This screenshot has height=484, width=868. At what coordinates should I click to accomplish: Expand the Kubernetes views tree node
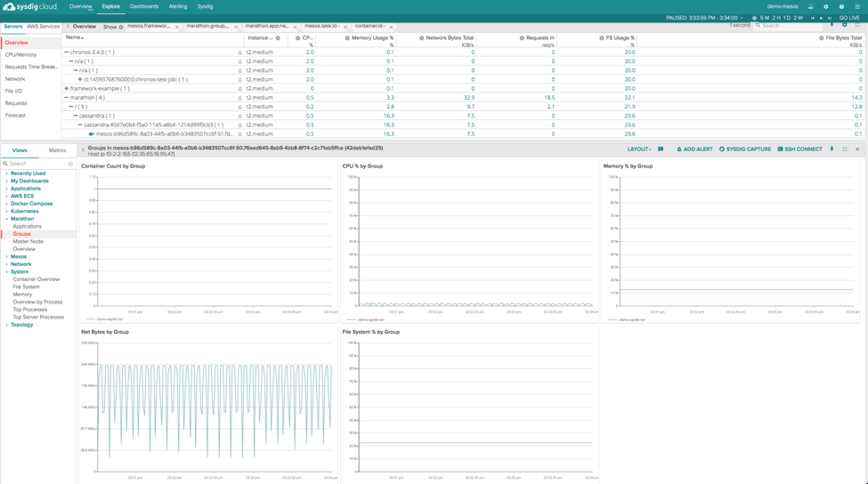(x=6, y=211)
